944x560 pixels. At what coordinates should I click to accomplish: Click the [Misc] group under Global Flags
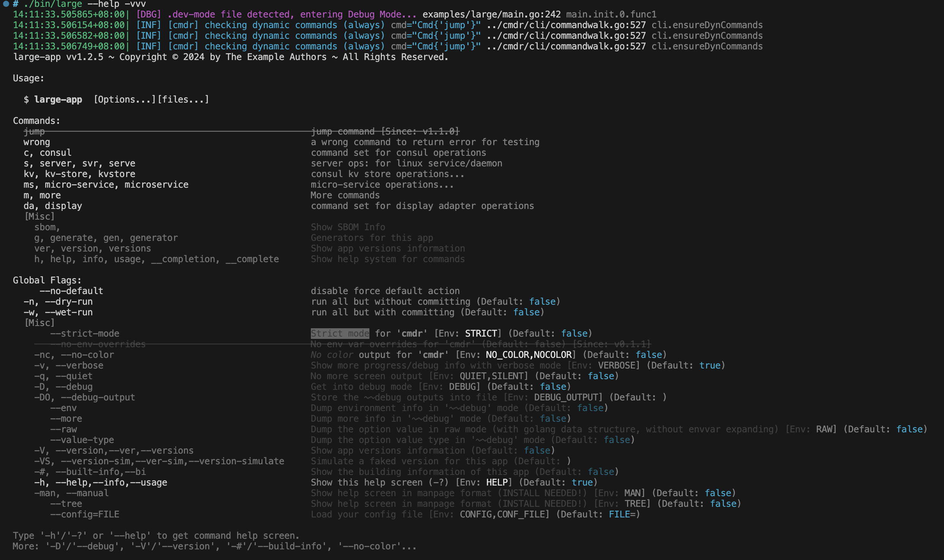40,323
